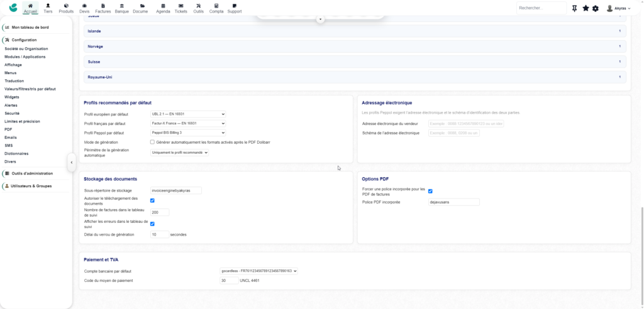Open the Compta menu
This screenshot has width=644, height=309.
click(216, 8)
